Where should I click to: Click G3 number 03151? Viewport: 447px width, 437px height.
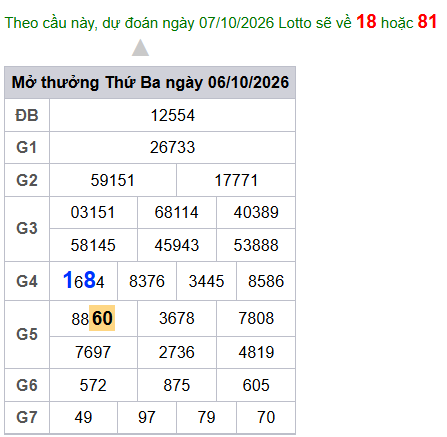pyautogui.click(x=93, y=212)
